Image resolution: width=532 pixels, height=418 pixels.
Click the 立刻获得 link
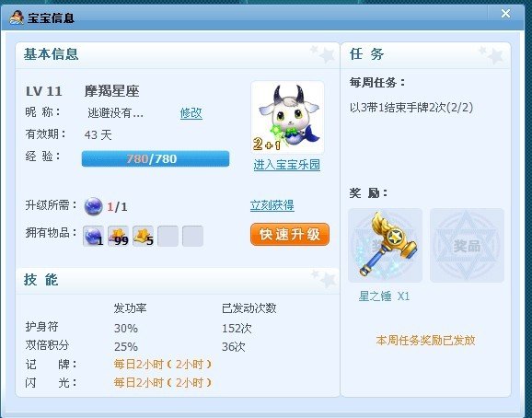click(272, 205)
